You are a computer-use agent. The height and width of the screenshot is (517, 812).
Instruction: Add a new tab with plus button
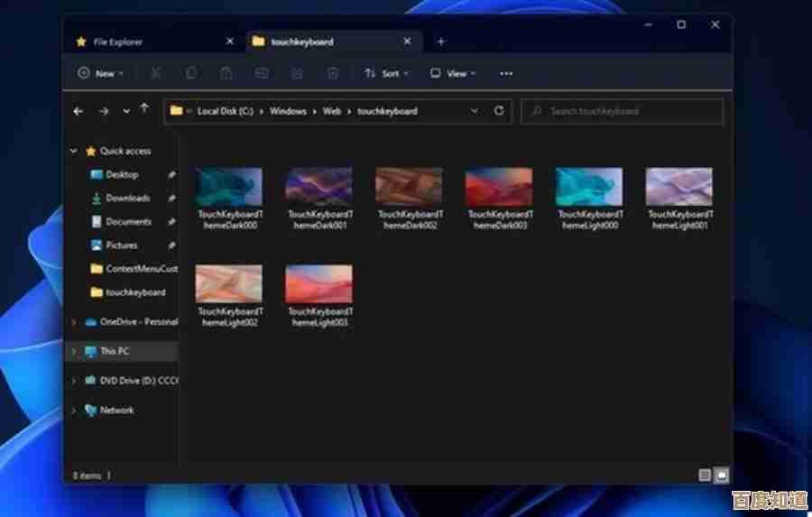click(441, 42)
